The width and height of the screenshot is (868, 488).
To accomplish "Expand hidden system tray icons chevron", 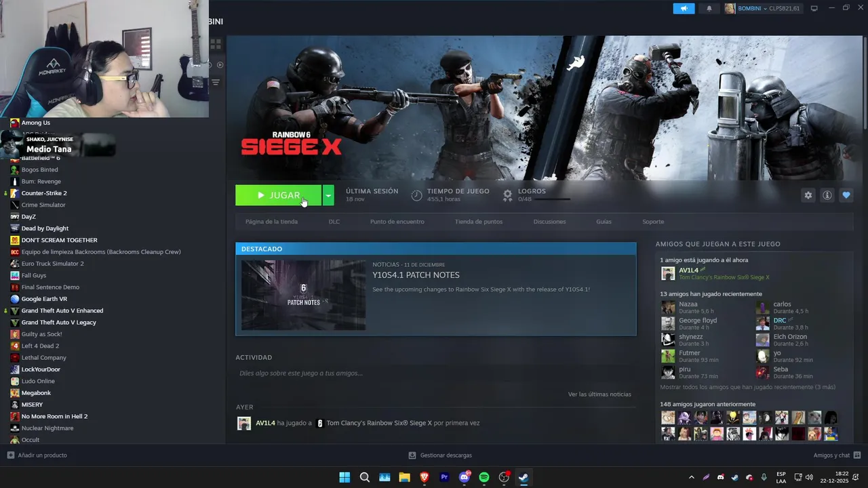I will pyautogui.click(x=691, y=477).
